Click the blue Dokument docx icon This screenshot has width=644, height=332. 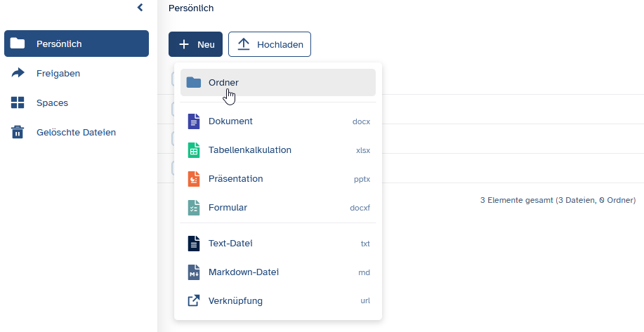point(194,121)
